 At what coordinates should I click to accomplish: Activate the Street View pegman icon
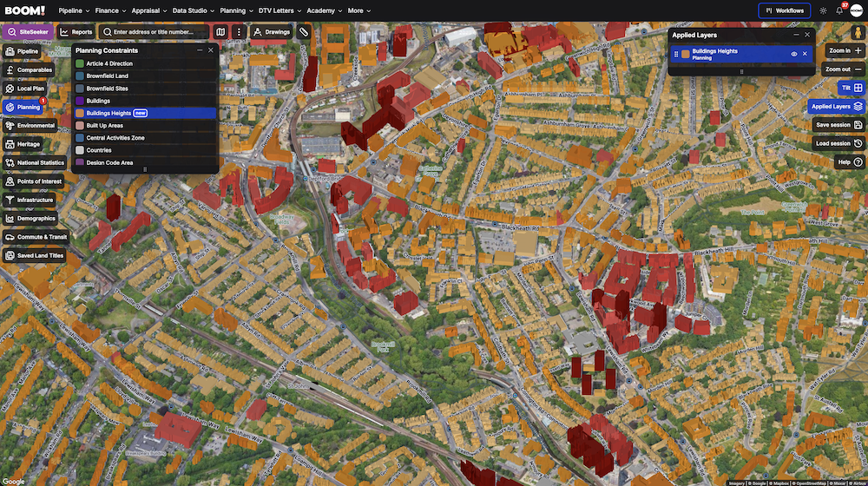858,33
